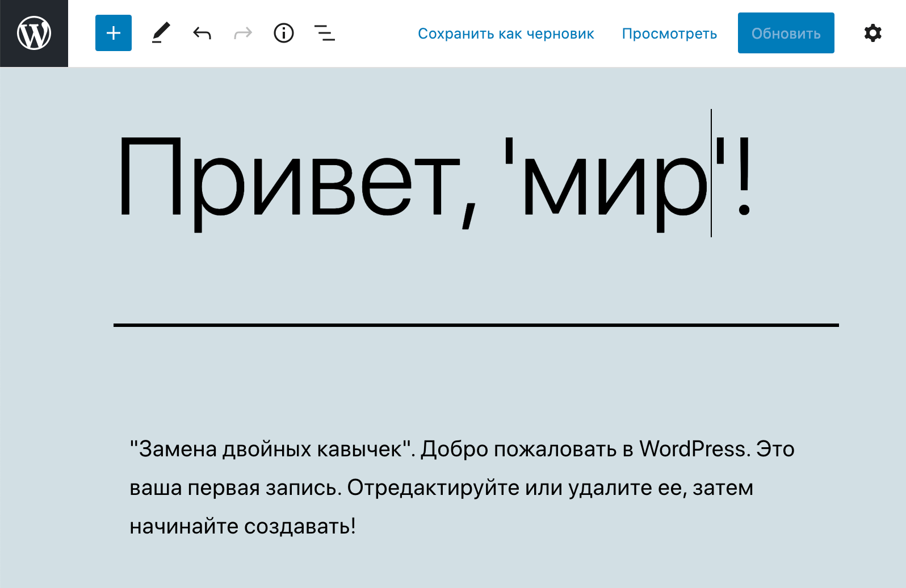906x588 pixels.
Task: Undo the last change
Action: [202, 33]
